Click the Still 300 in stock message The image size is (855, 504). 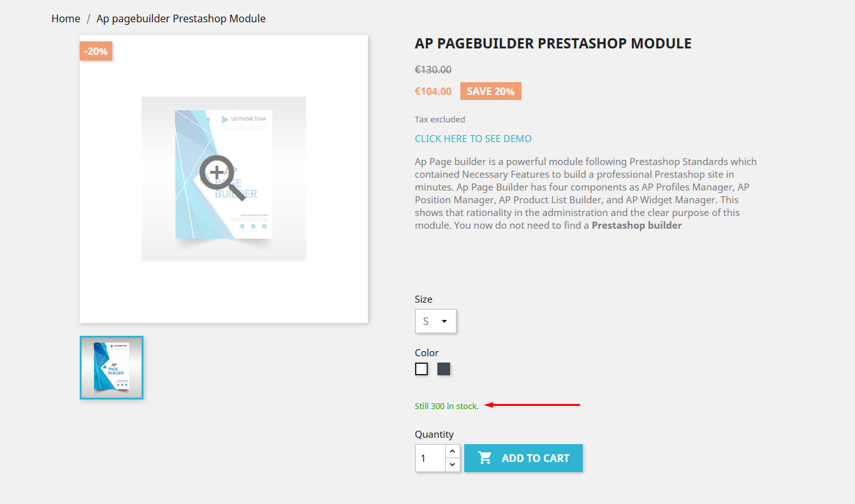pos(446,406)
